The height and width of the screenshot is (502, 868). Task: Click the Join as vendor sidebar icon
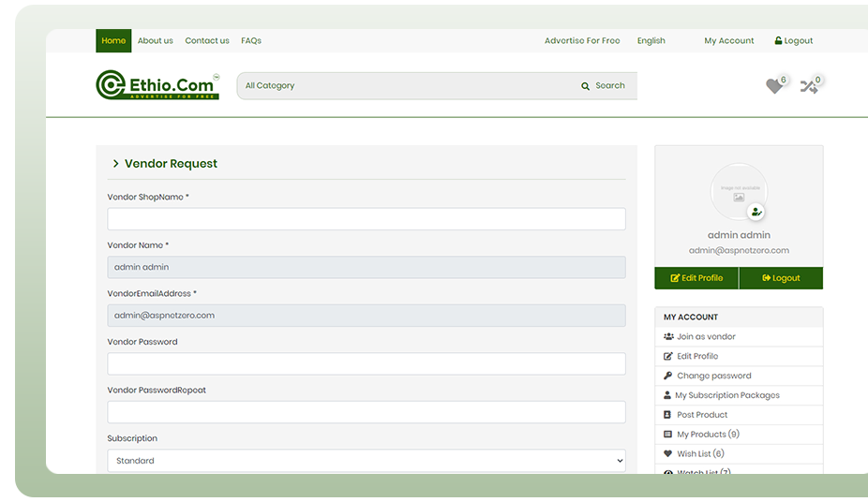(668, 336)
